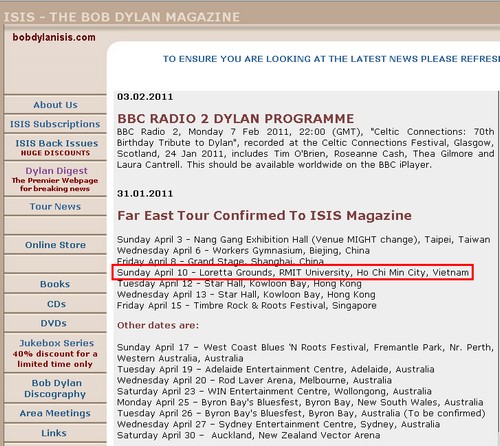Viewport: 500px width, 446px height.
Task: Click the refresh latest news notice
Action: coord(331,59)
